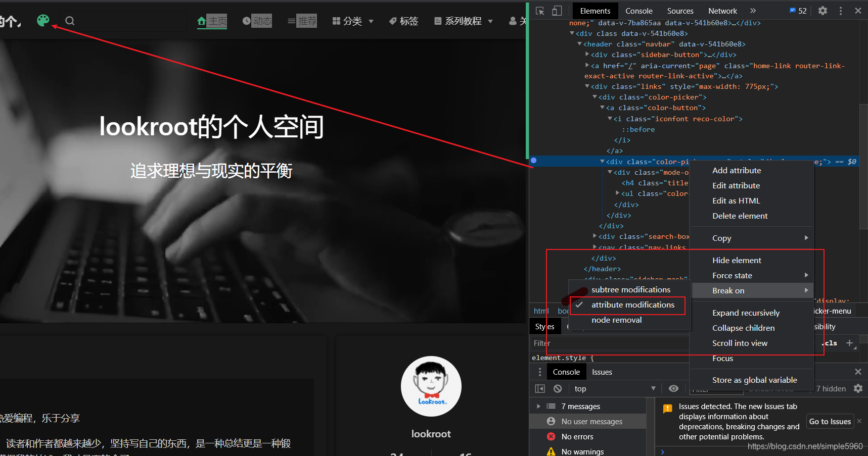868x456 pixels.
Task: Select the drawer Console tab
Action: (566, 372)
